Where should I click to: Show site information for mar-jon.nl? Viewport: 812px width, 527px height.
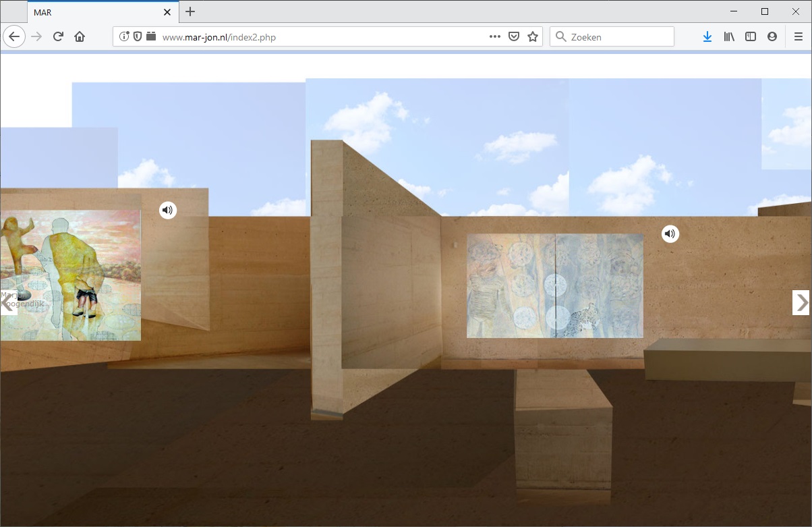click(124, 37)
